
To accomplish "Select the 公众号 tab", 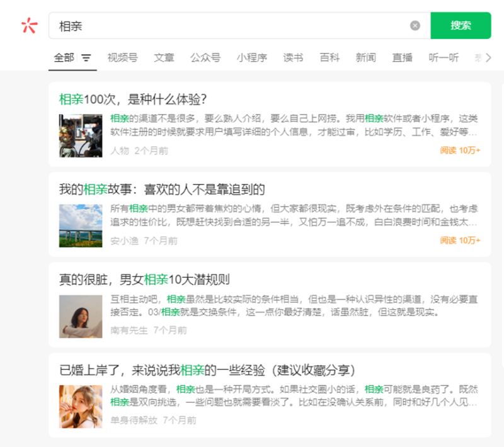I will tap(205, 58).
